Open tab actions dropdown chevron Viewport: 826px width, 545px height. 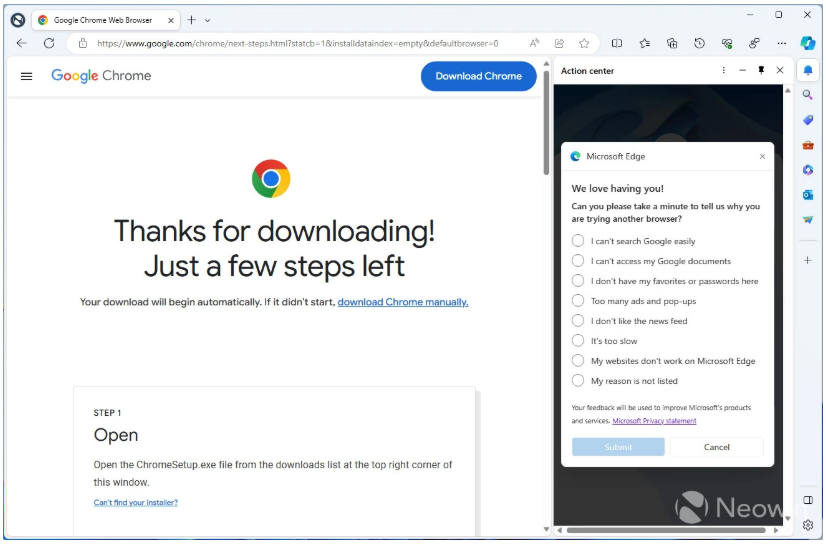pos(208,20)
